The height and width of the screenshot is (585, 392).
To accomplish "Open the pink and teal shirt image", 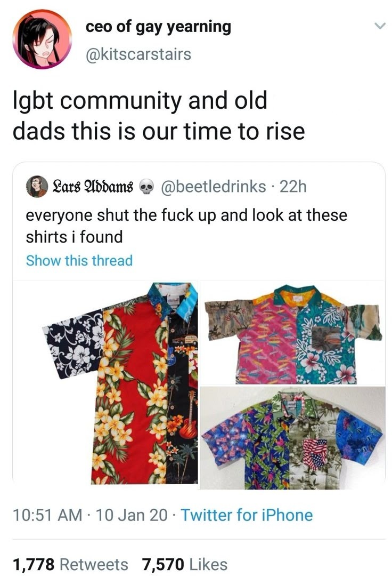I will (x=292, y=333).
